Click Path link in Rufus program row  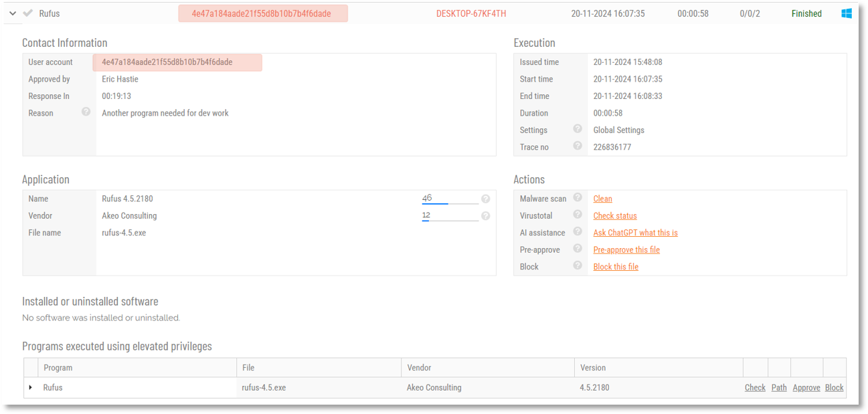[x=779, y=387]
